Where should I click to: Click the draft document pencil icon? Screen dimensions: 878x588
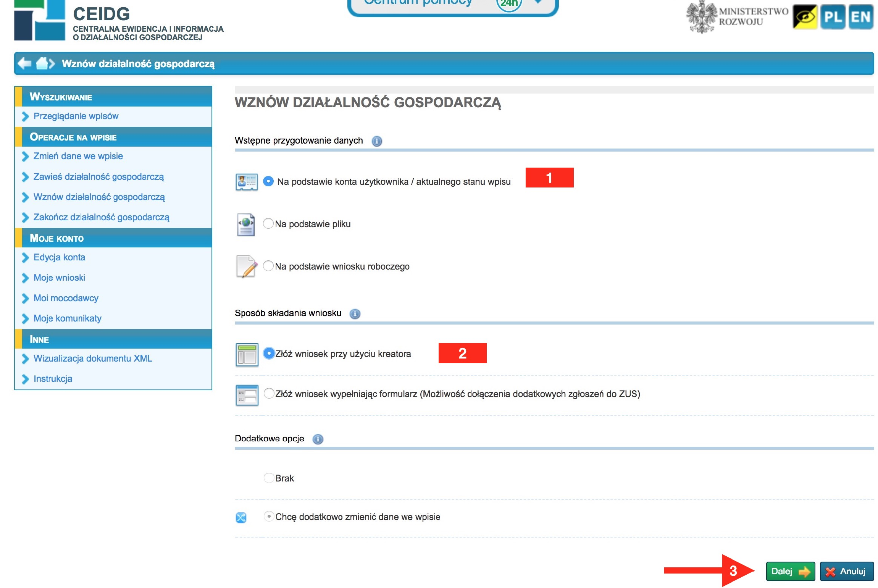coord(247,267)
